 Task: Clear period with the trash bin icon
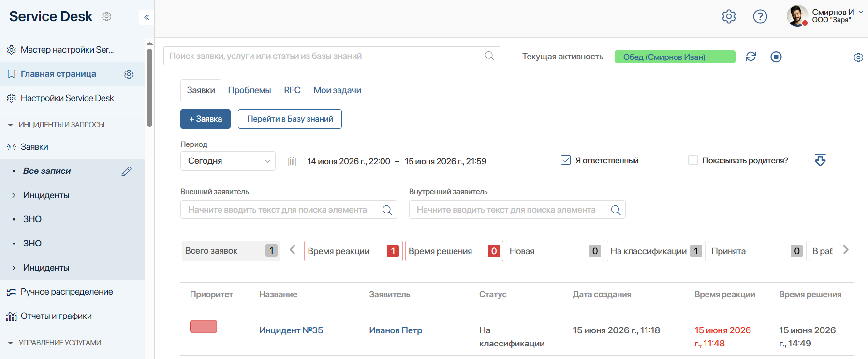coord(292,161)
